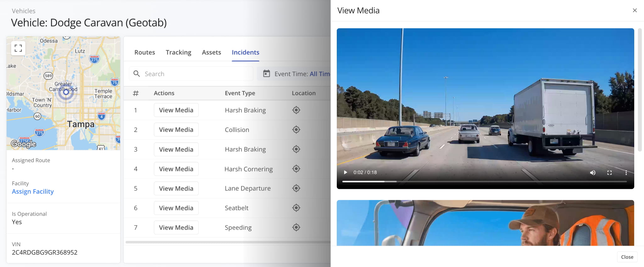Click the Lane Departure event type
The height and width of the screenshot is (267, 644).
tap(247, 188)
